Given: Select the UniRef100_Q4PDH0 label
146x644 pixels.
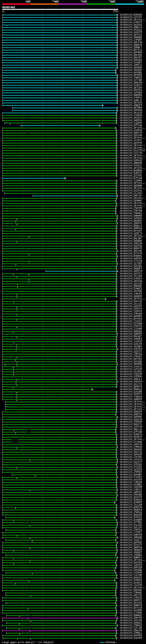Looking at the screenshot, I should click(131, 417).
